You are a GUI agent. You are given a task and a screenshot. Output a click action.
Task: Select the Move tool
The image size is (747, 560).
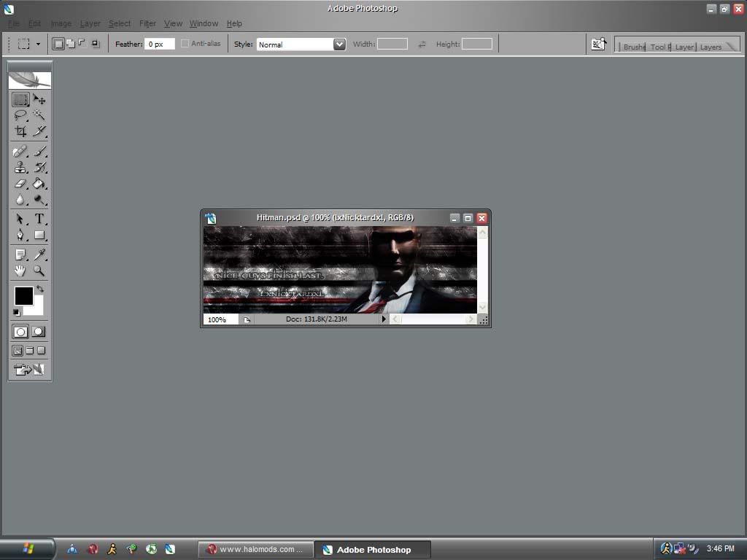pyautogui.click(x=39, y=99)
